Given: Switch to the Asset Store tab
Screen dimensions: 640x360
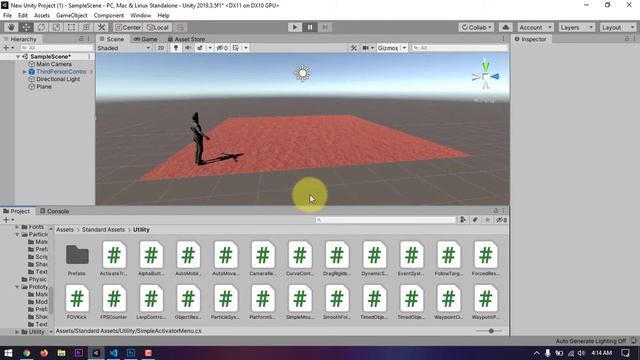Looking at the screenshot, I should tap(186, 39).
